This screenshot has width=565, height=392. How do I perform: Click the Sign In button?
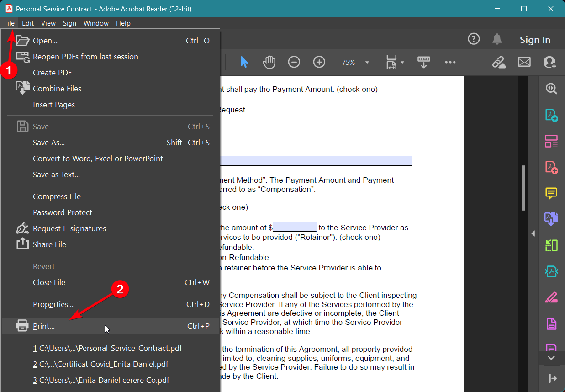[535, 40]
